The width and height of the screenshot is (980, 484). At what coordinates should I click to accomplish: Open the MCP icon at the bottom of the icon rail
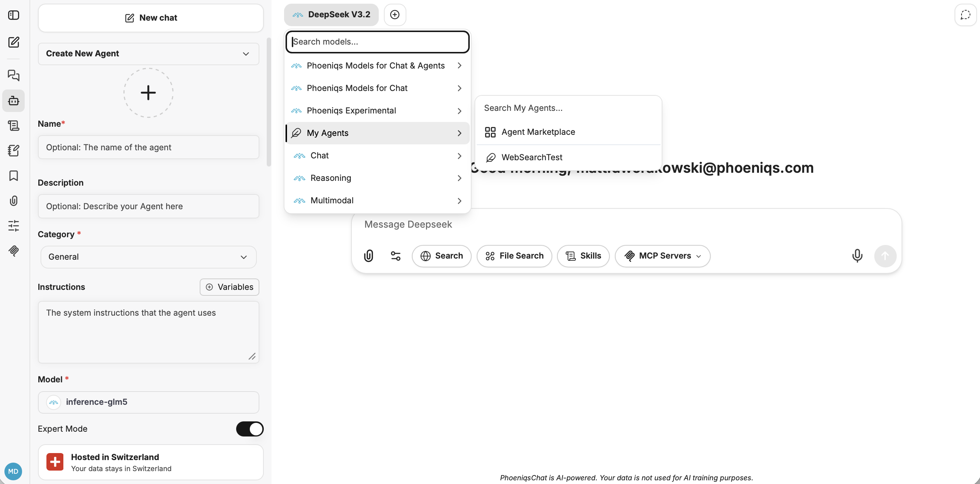tap(14, 251)
